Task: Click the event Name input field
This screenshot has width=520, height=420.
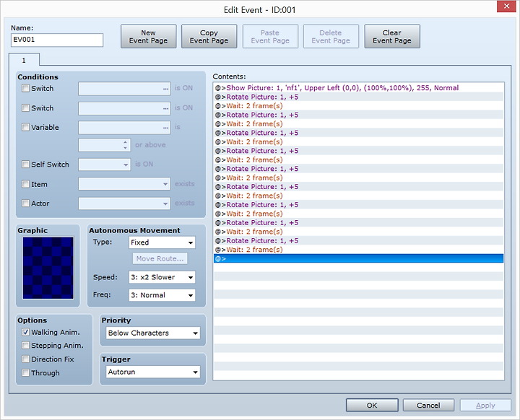Action: [57, 40]
